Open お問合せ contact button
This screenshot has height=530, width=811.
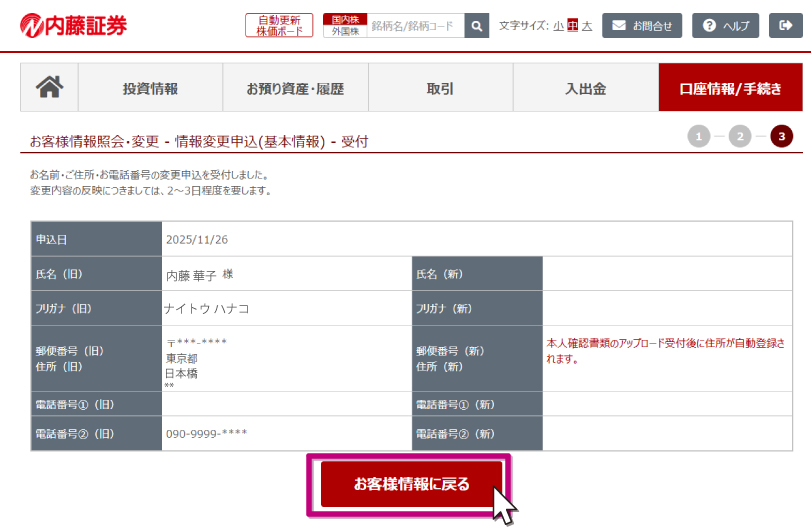(642, 26)
